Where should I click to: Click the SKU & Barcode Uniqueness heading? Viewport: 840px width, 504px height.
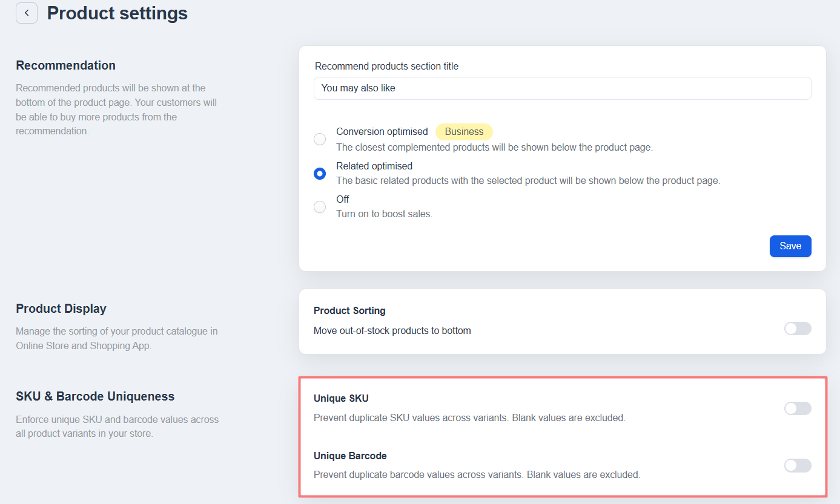pyautogui.click(x=95, y=396)
